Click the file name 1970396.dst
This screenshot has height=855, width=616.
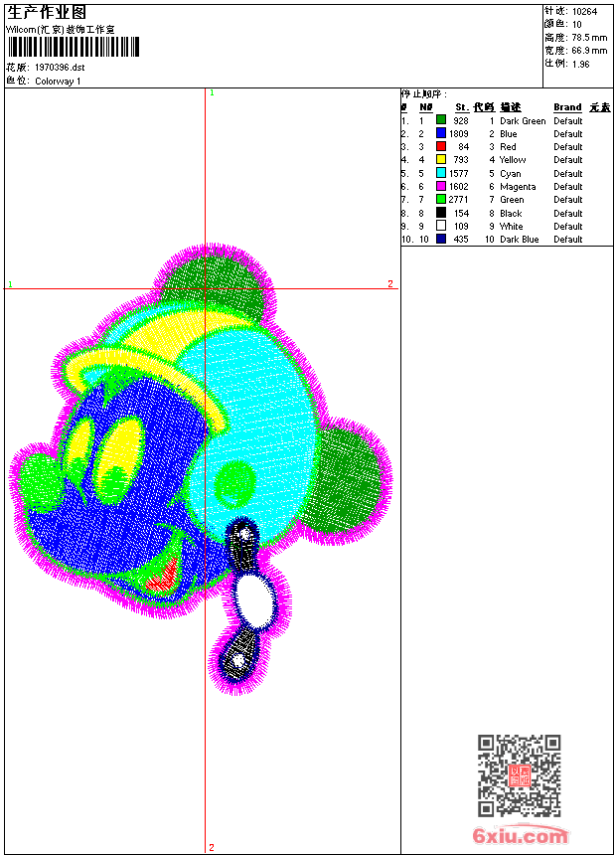tap(60, 68)
